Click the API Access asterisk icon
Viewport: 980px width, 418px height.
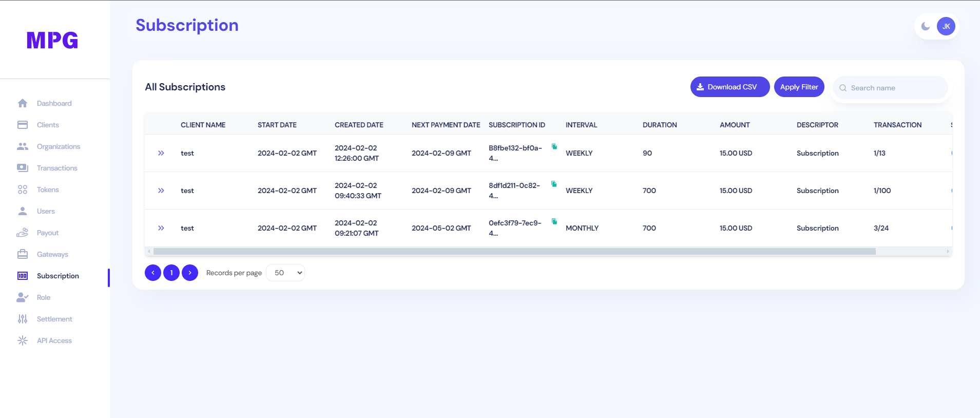[x=23, y=340]
